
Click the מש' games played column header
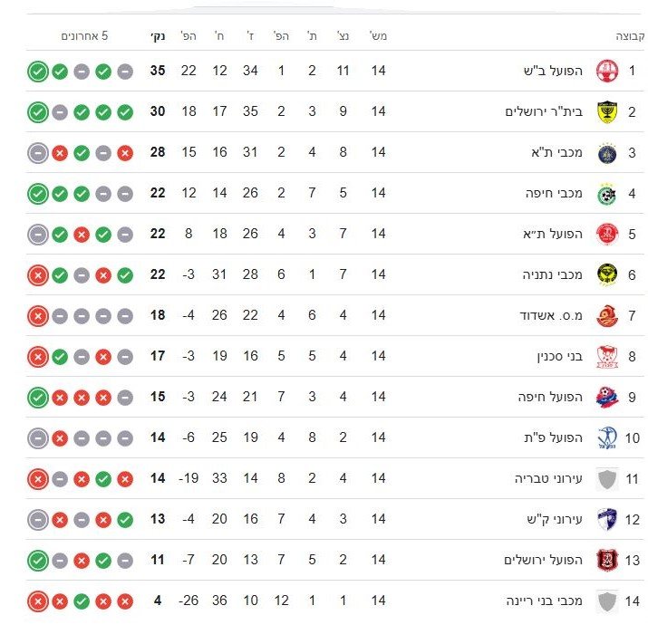[x=378, y=36]
